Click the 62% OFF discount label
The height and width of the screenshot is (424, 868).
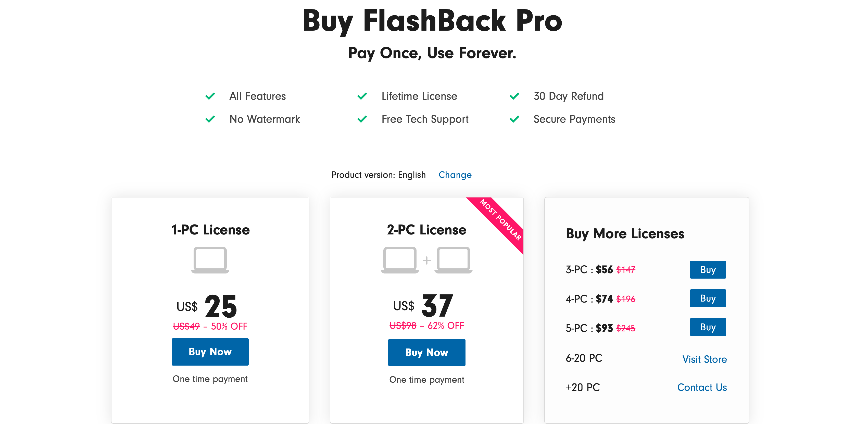[x=445, y=326]
